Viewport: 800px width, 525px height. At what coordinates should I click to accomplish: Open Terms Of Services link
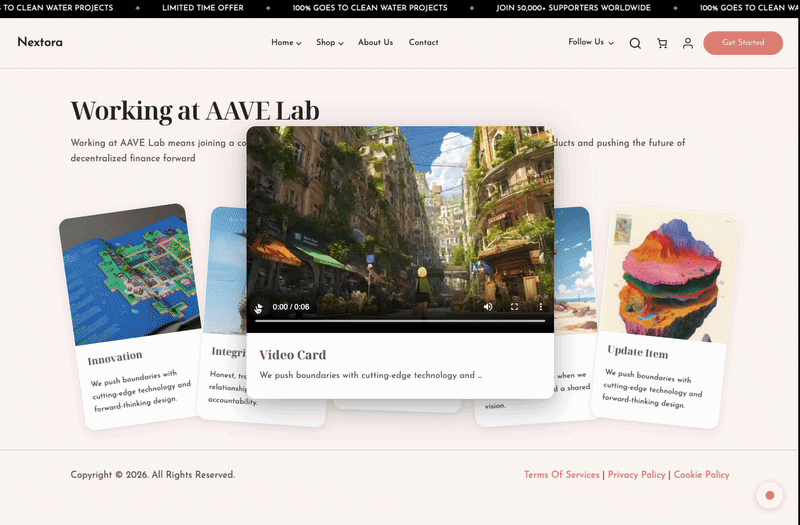coord(562,474)
